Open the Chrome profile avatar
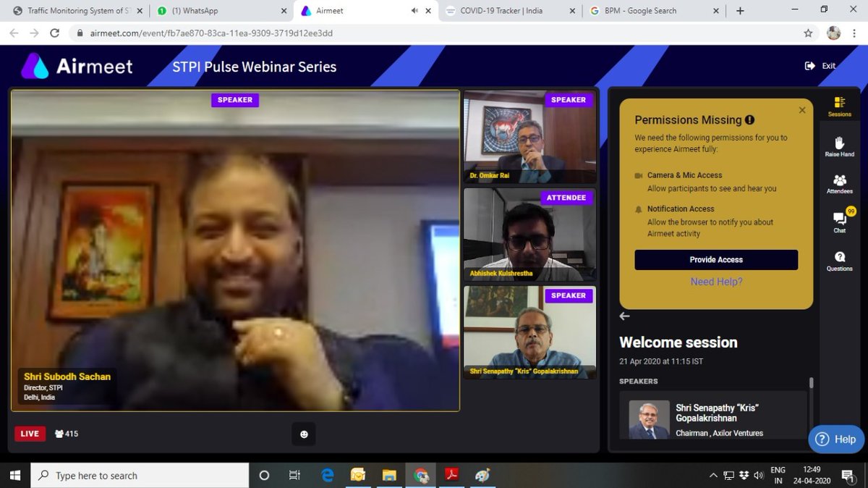Screen dimensions: 868x488 tap(834, 33)
